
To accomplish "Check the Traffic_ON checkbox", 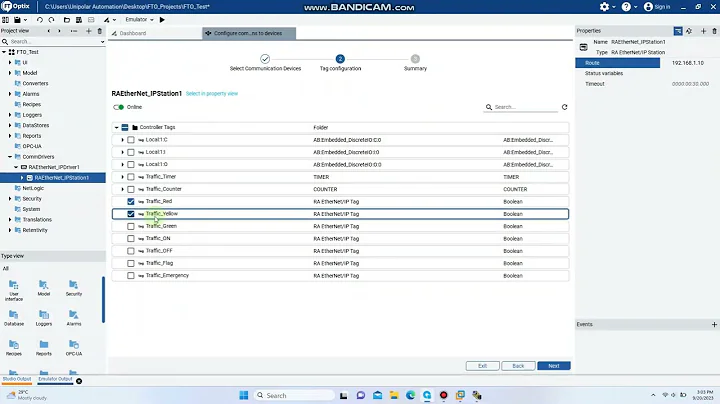I will [131, 239].
